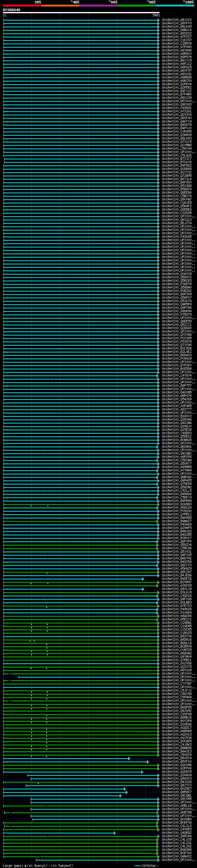Select hit label UniRef100_A3F4R5
197x868 pixels.
pyautogui.click(x=177, y=406)
